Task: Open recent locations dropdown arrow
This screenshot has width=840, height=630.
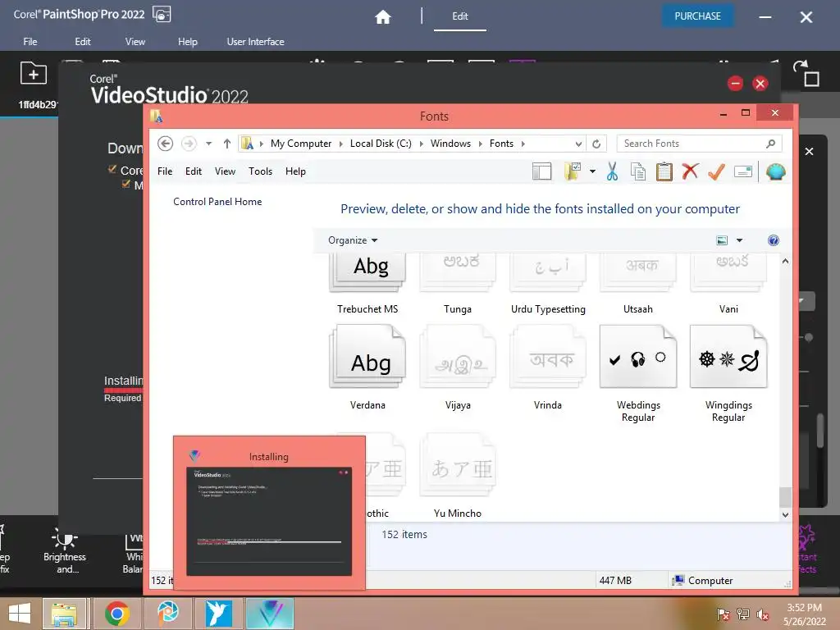Action: click(x=209, y=144)
